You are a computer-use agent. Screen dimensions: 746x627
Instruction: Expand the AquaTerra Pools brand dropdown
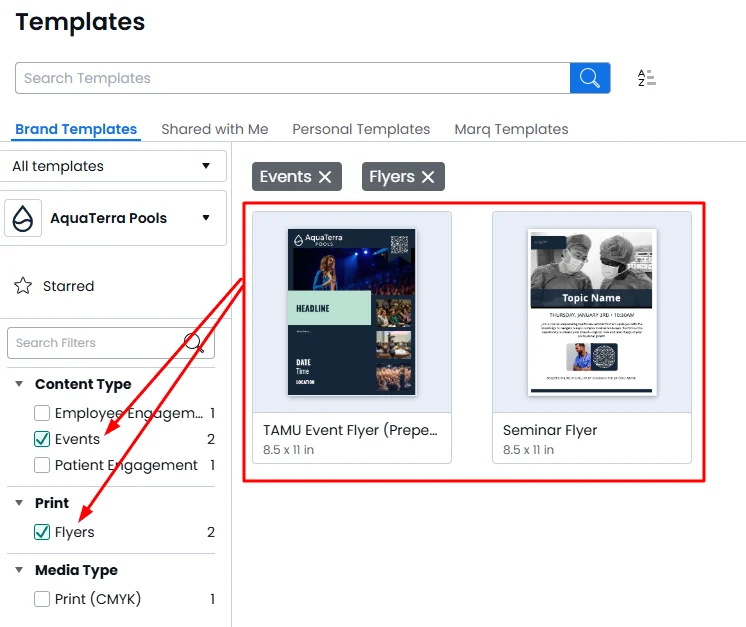pos(206,218)
